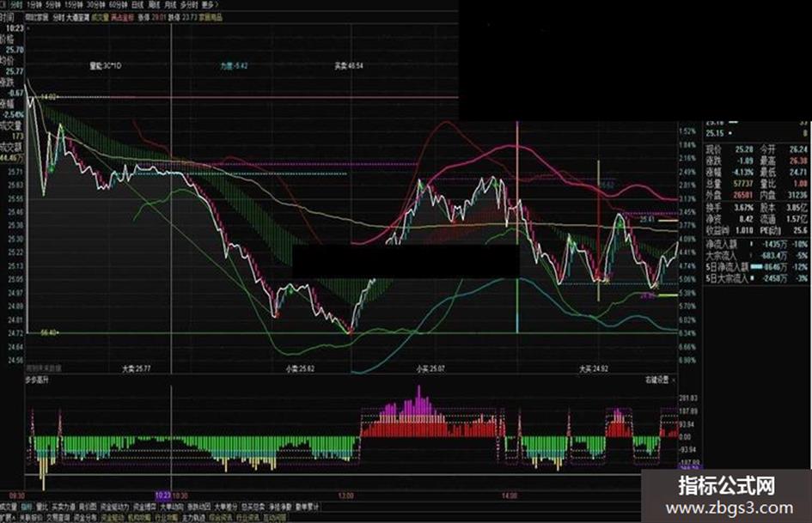Select the 资金博弈 bottom tab
This screenshot has height=523, width=812.
[x=144, y=507]
